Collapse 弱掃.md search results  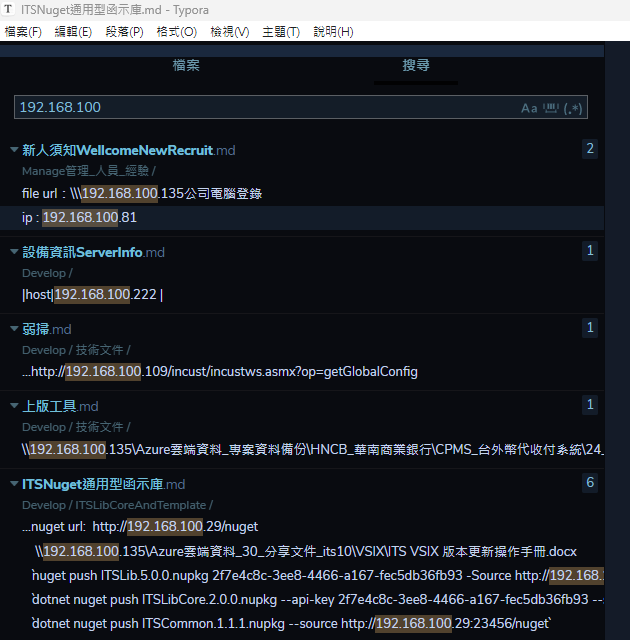click(x=14, y=329)
